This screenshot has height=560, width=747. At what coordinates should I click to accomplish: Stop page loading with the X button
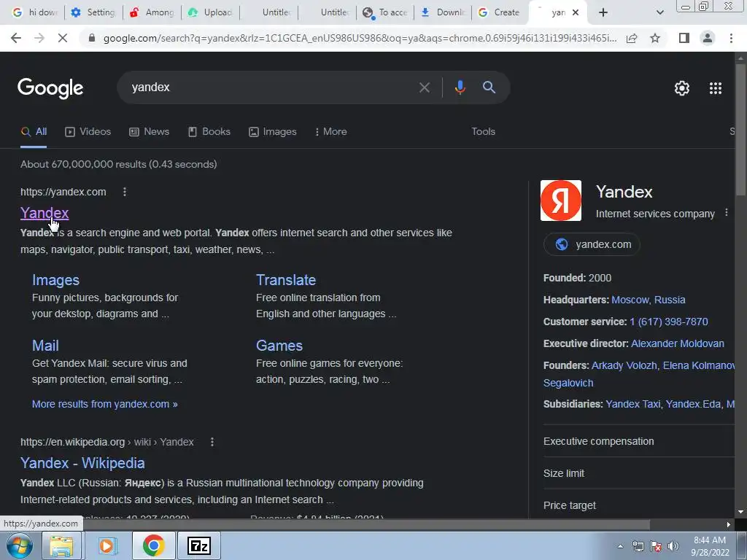coord(63,38)
